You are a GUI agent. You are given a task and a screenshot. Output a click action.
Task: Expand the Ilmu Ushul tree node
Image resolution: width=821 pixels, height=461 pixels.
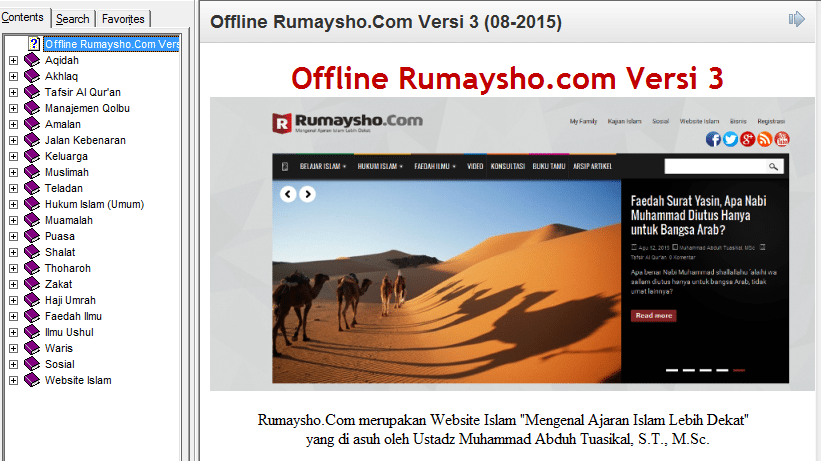tap(14, 332)
